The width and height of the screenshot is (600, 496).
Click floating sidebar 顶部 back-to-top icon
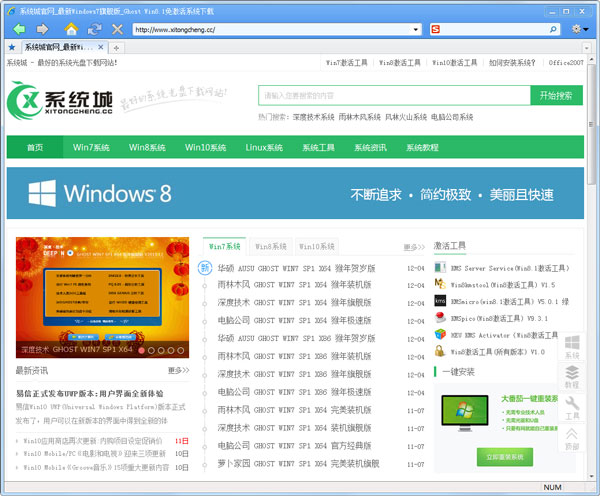tap(572, 439)
